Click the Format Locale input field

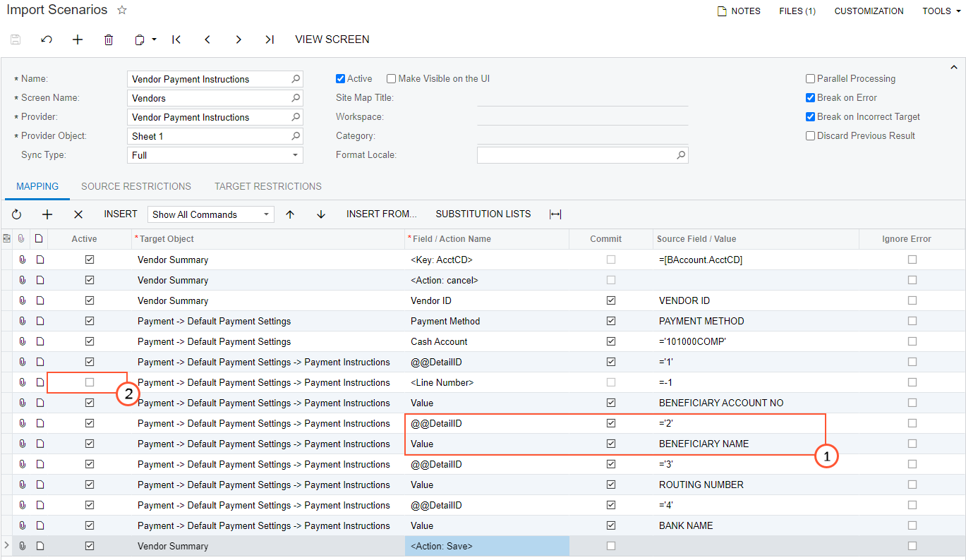click(576, 155)
